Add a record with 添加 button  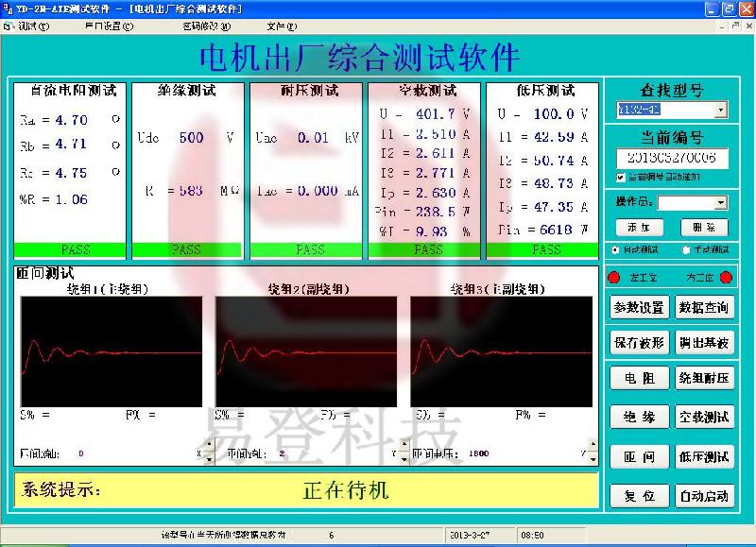(x=638, y=227)
